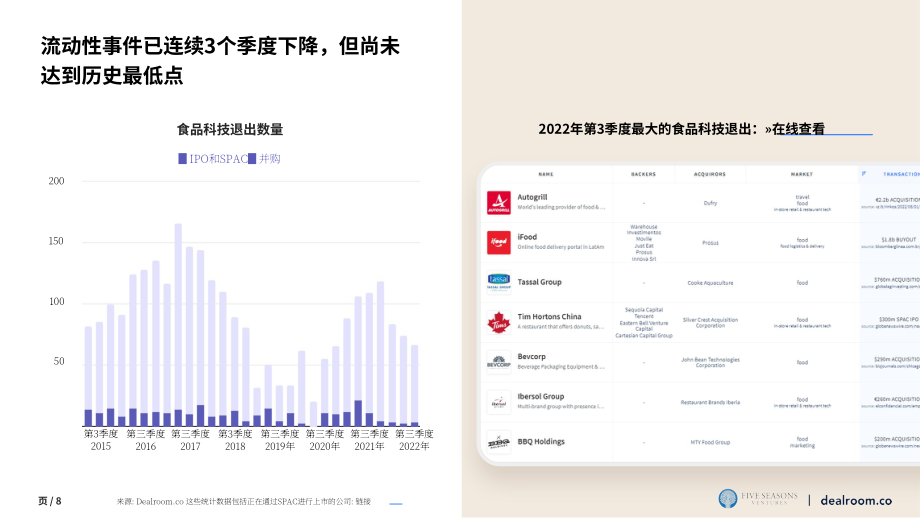Click the iFood red logo icon

[x=498, y=242]
